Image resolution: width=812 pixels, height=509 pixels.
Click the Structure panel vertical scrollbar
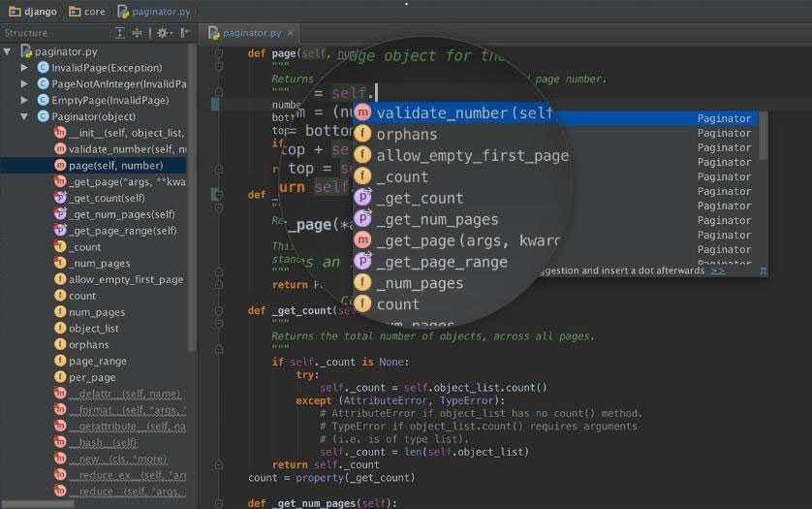tap(192, 197)
